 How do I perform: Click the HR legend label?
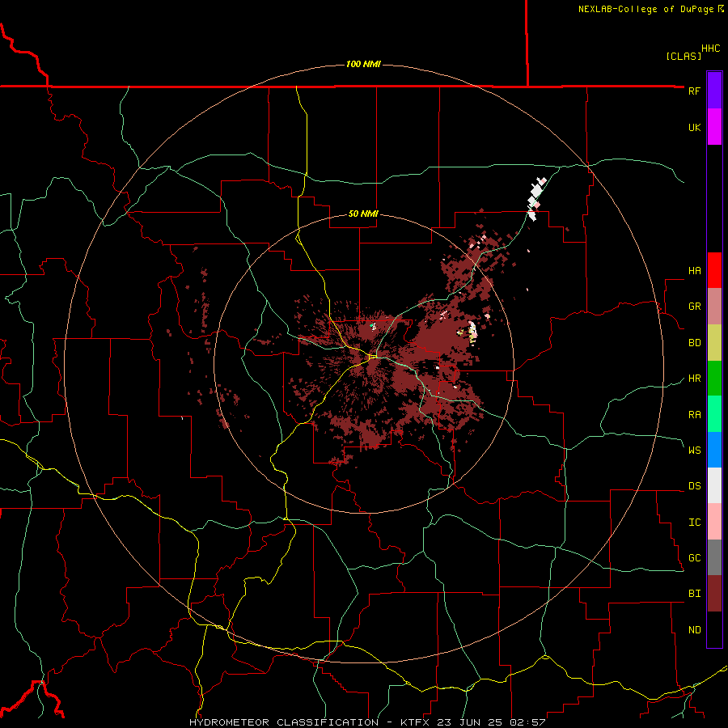point(694,379)
